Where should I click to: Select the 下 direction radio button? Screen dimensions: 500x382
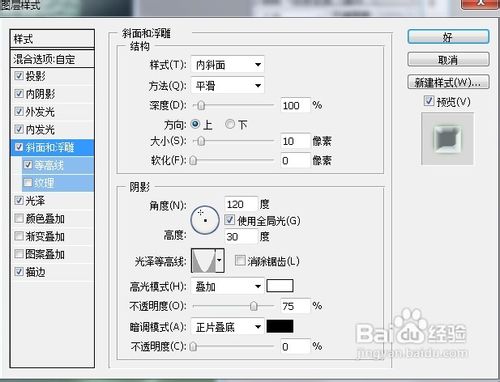(x=230, y=124)
